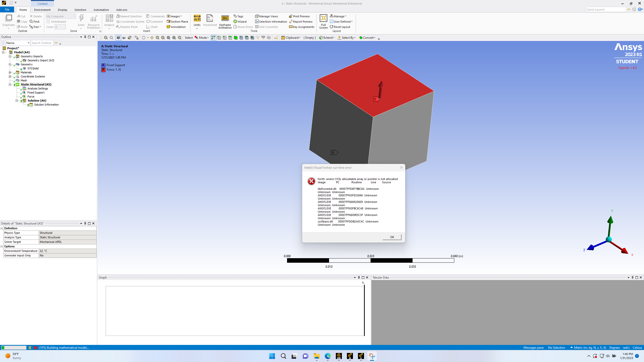The height and width of the screenshot is (362, 644).
Task: Click the error icon in Fortran dialog
Action: [311, 181]
